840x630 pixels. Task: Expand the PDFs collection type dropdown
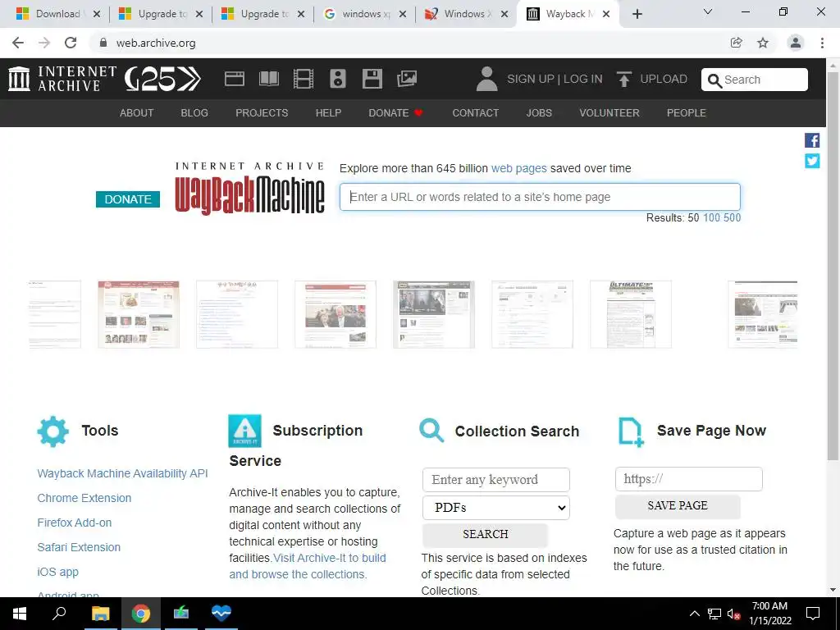point(496,508)
